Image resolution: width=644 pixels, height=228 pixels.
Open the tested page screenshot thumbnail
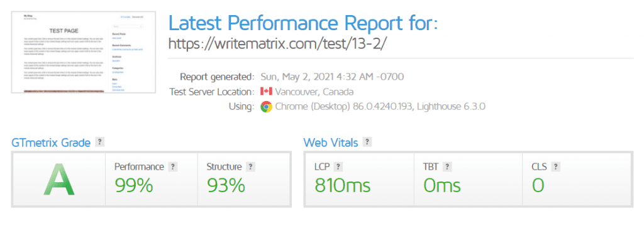[x=84, y=53]
